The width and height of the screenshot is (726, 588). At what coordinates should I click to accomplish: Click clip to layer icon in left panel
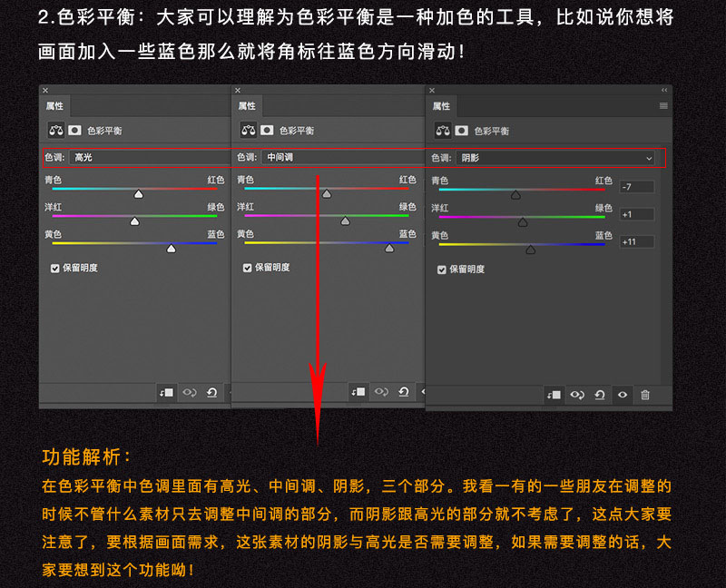click(x=166, y=391)
